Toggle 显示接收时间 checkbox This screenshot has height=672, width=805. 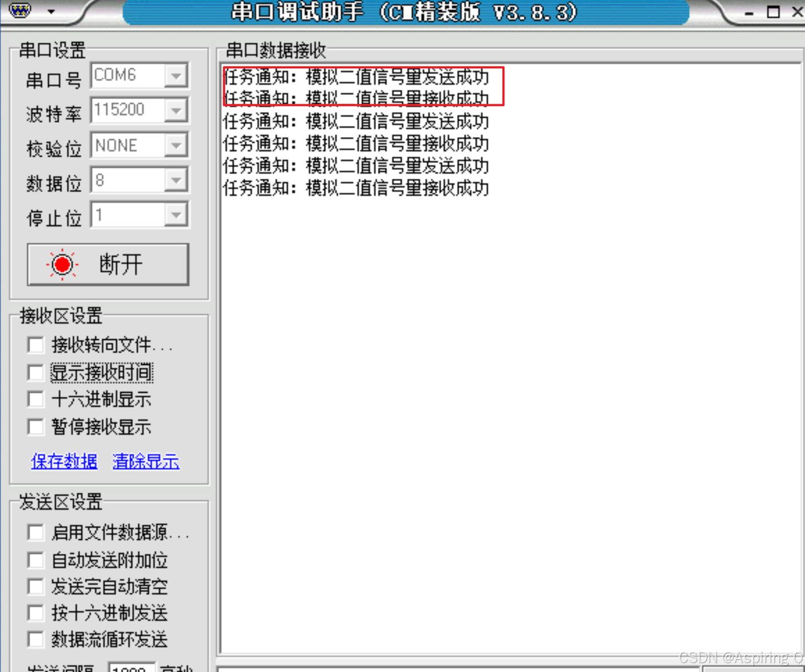(36, 372)
